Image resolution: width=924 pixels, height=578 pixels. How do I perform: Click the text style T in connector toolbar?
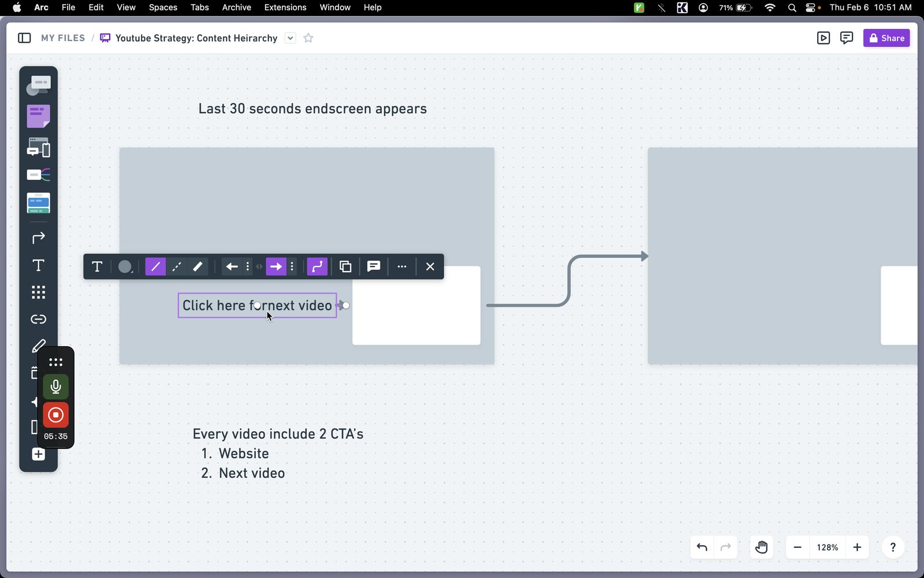pos(97,266)
